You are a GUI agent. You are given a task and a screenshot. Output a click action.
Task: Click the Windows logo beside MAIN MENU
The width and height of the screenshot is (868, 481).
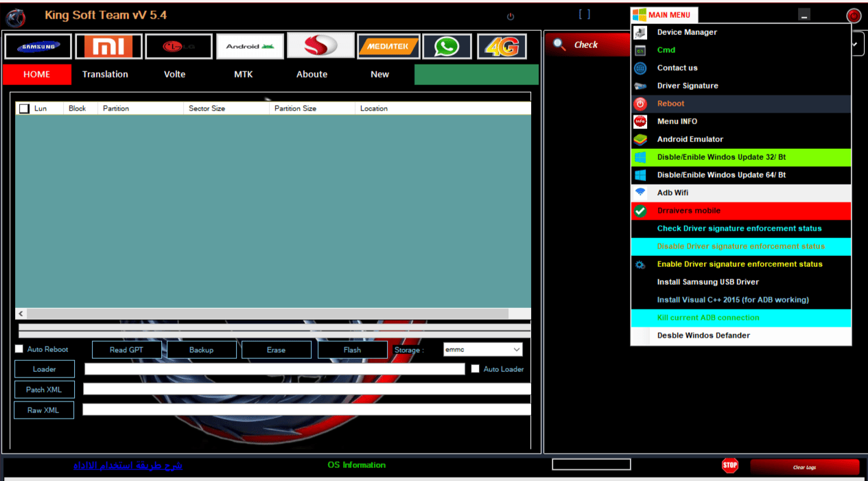pyautogui.click(x=639, y=14)
